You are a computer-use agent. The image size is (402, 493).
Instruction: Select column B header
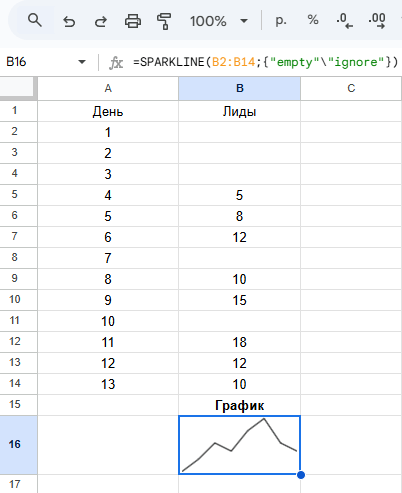239,88
